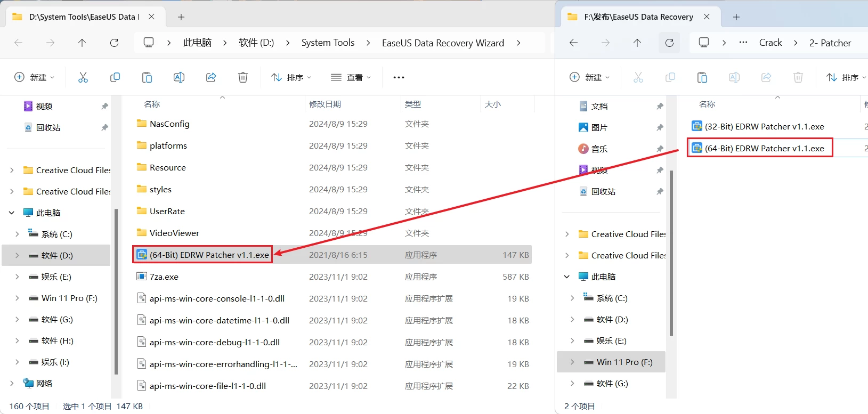Open the three-dot more options in left window
The image size is (868, 414).
coord(399,77)
